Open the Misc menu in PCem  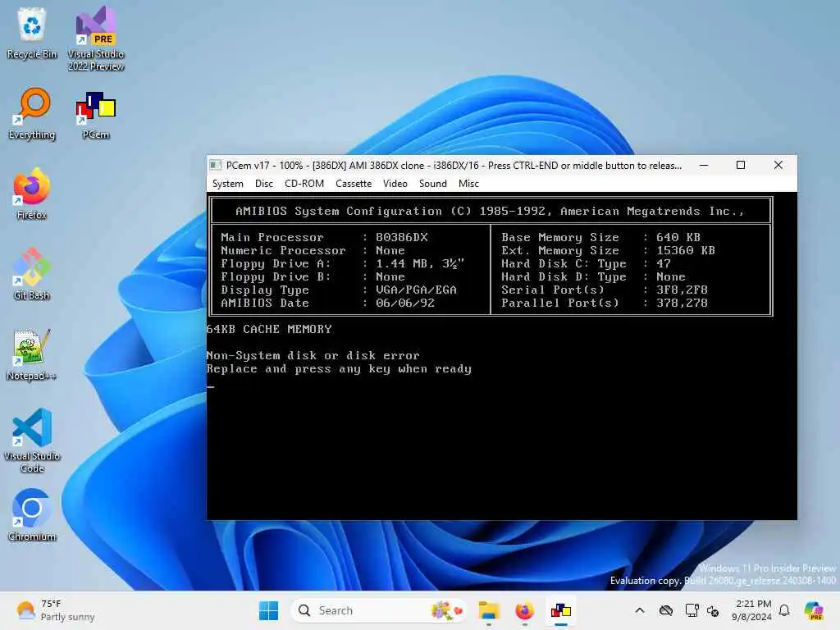[x=468, y=184]
